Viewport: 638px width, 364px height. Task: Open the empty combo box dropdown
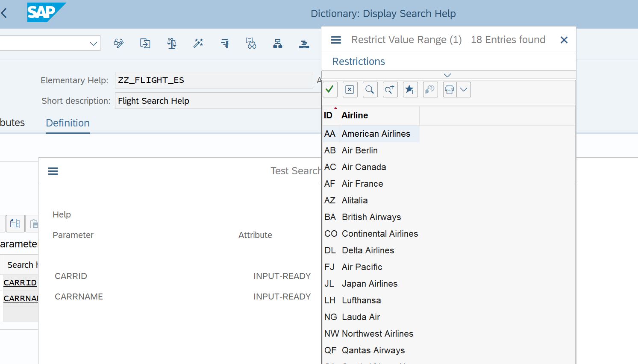point(93,43)
